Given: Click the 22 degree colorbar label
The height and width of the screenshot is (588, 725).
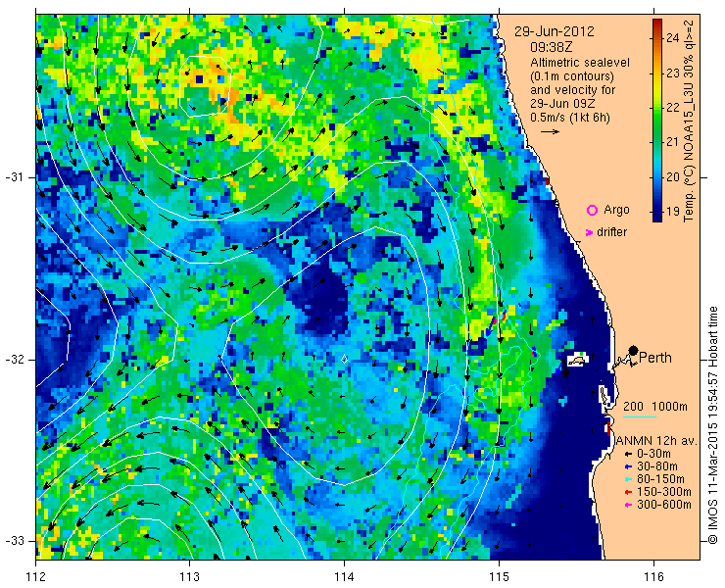Looking at the screenshot, I should tap(672, 108).
